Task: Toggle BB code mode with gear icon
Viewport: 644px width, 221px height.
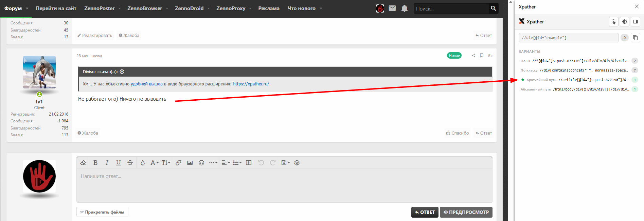Action: 297,163
